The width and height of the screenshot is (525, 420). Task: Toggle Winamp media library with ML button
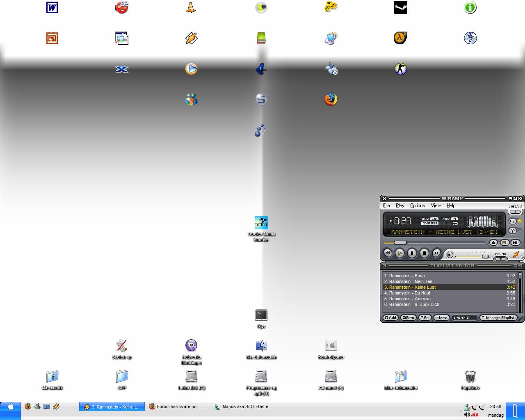pos(515,243)
